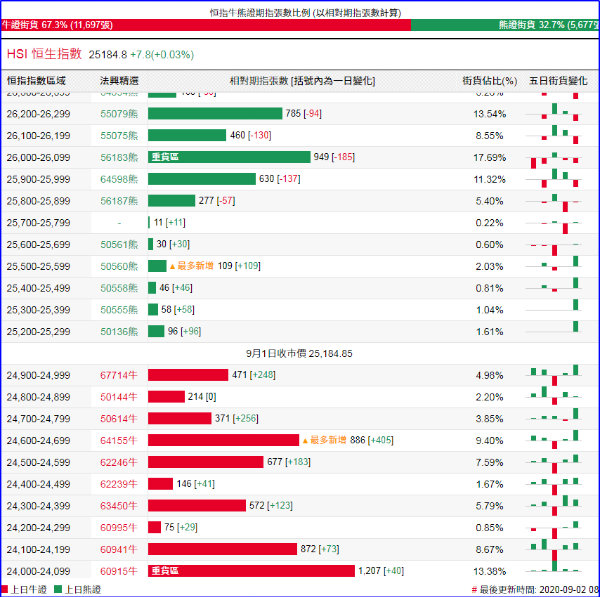
Task: Click the percentage 9.40%
Action: click(489, 440)
